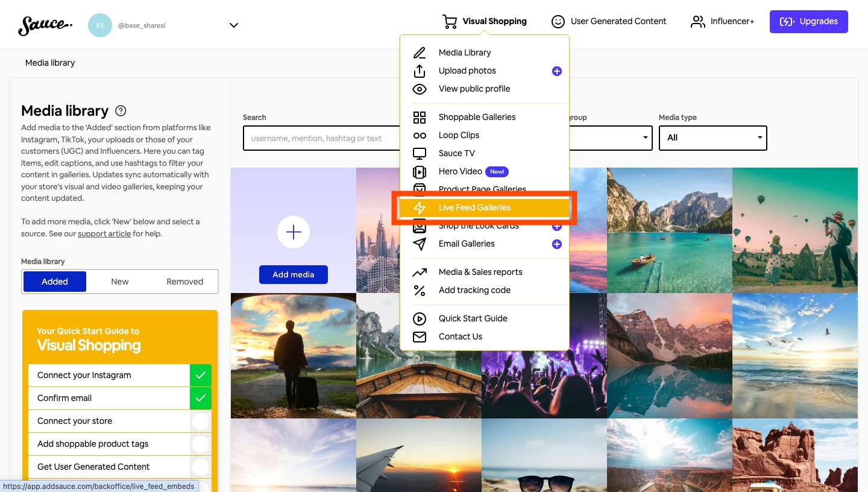The image size is (868, 492).
Task: Toggle Add shoppable product tags checkbox
Action: (201, 444)
